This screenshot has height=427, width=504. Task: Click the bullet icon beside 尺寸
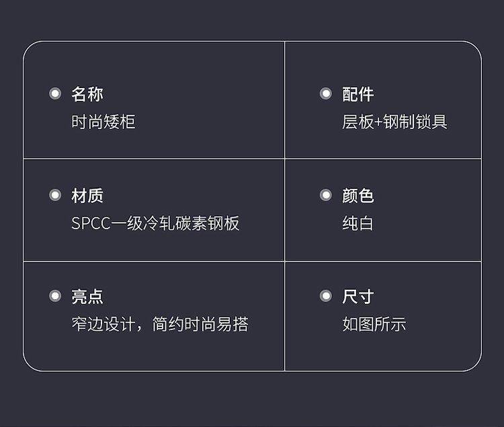(x=326, y=296)
